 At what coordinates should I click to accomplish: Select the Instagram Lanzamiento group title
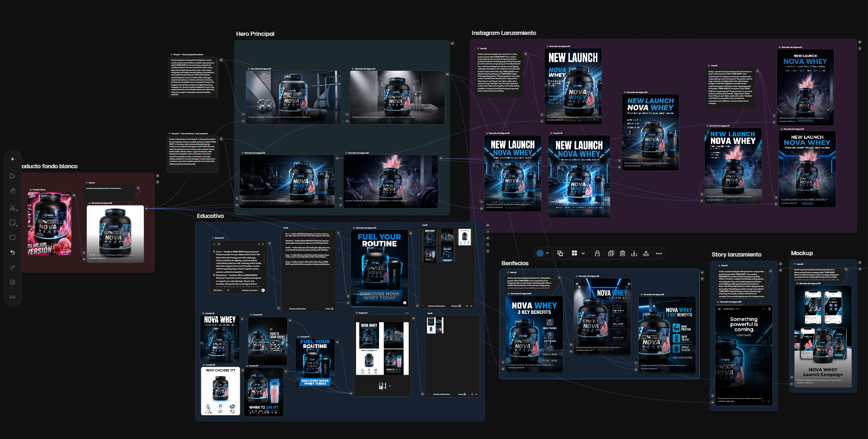click(x=504, y=33)
